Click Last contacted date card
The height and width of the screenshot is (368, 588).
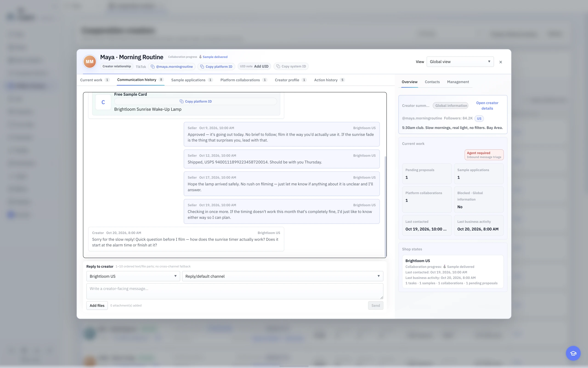tap(427, 225)
